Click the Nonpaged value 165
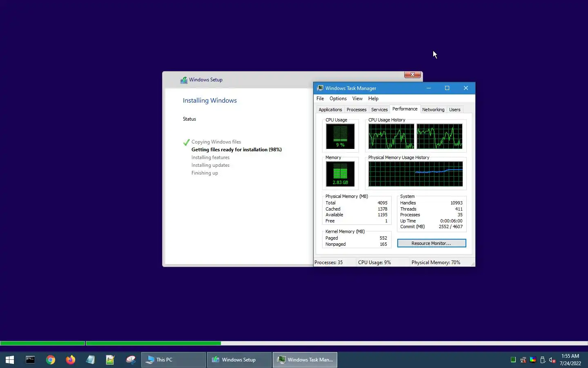Screen dimensions: 588x368 pos(383,244)
